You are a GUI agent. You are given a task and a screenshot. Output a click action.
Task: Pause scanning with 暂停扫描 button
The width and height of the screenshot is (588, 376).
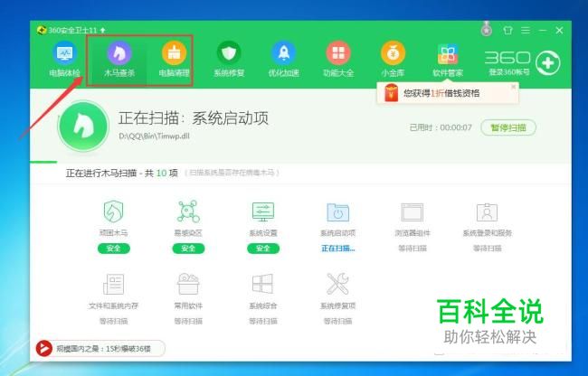[x=508, y=127]
